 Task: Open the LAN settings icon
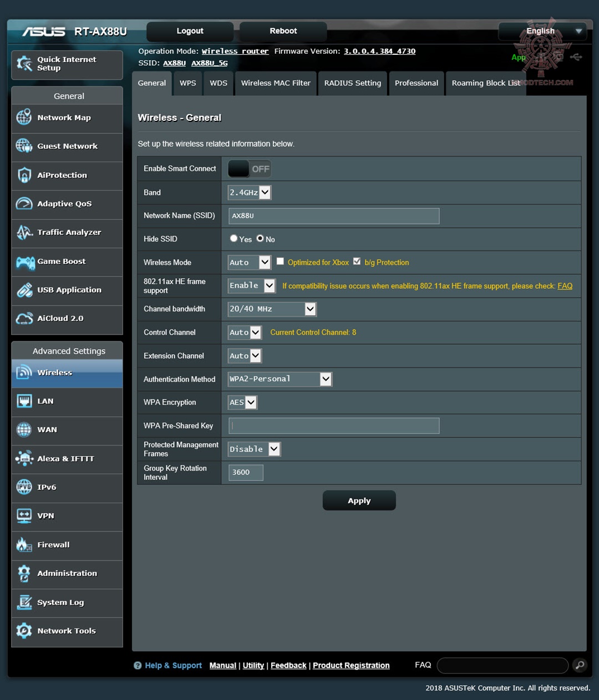pyautogui.click(x=24, y=401)
